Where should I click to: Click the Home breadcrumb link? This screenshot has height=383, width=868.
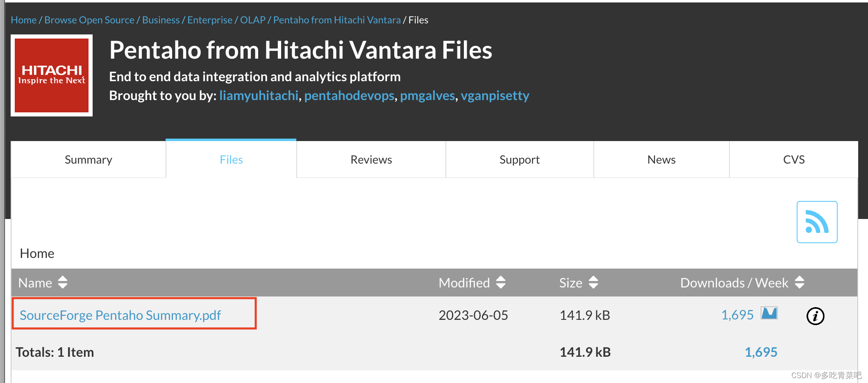point(24,20)
